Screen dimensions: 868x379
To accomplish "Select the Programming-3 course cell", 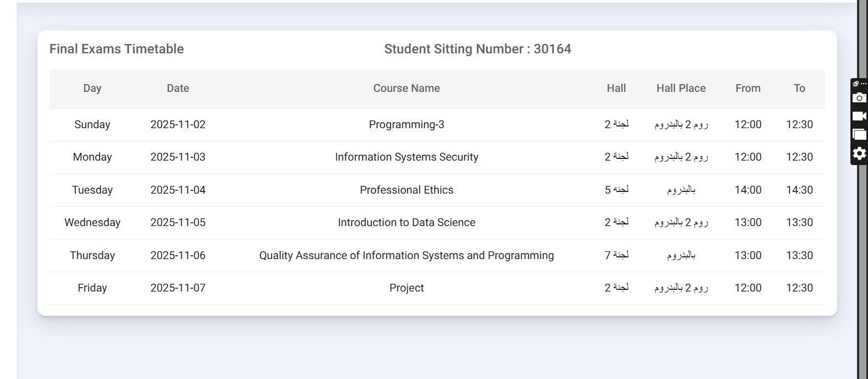I will (407, 125).
